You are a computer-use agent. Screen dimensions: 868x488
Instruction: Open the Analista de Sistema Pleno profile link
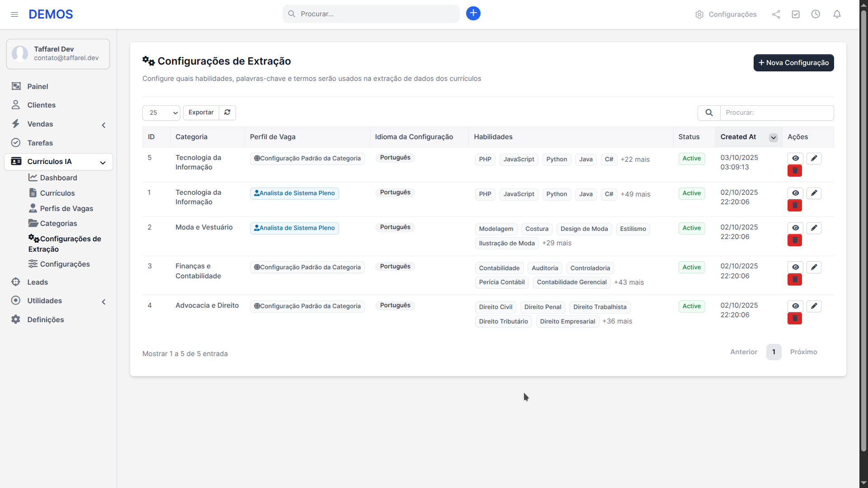click(x=294, y=193)
